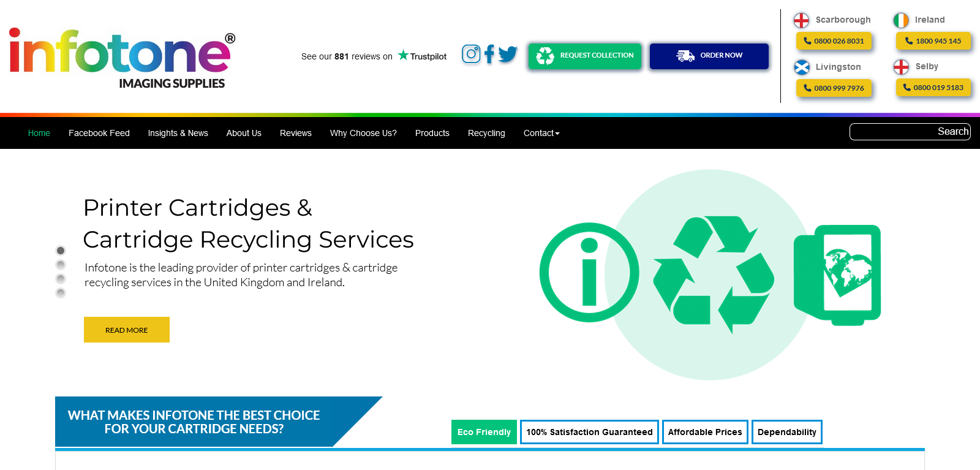Select the third slide indicator dot
980x470 pixels.
[61, 279]
